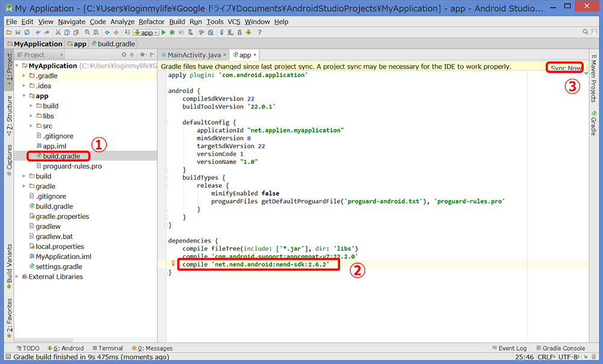The width and height of the screenshot is (603, 364).
Task: Click the Save All toolbar icon
Action: [17, 33]
